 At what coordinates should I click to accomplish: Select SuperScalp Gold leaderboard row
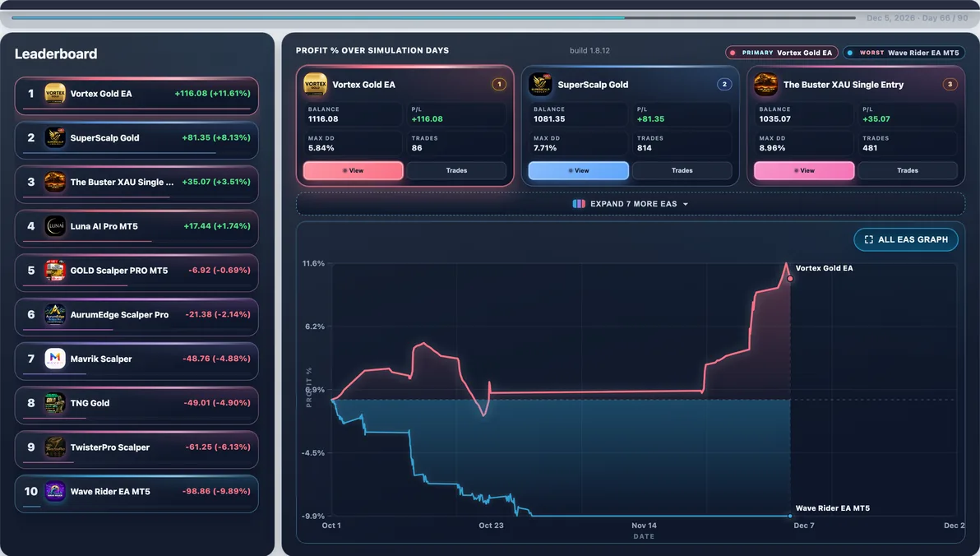tap(136, 140)
